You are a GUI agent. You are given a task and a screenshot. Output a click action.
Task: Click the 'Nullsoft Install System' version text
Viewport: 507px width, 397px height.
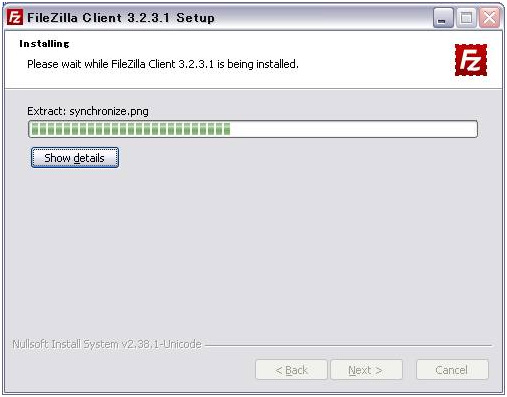tap(107, 344)
